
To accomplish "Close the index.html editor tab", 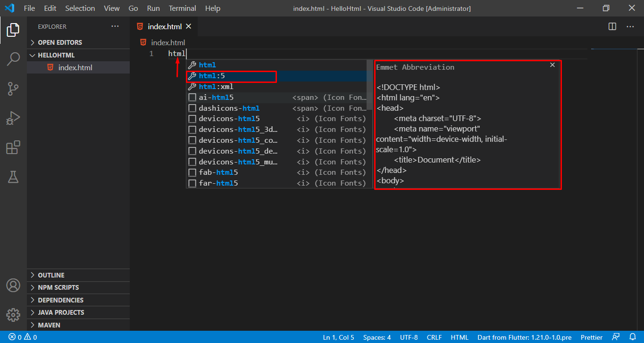I will (x=188, y=27).
